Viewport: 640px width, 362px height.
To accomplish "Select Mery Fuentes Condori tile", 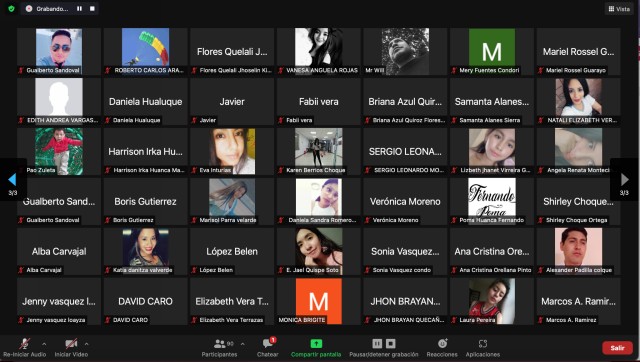I will [492, 51].
